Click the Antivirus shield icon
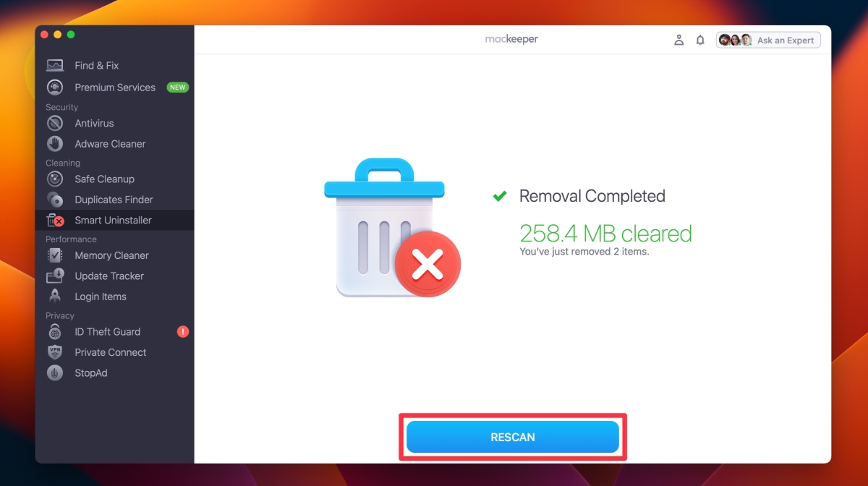This screenshot has width=868, height=486. [x=55, y=124]
